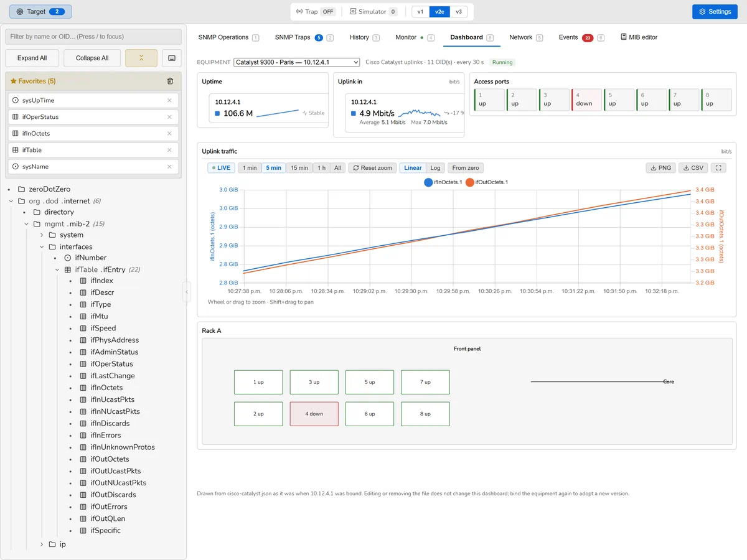Select SNMP version v3
The width and height of the screenshot is (747, 560).
tap(459, 12)
